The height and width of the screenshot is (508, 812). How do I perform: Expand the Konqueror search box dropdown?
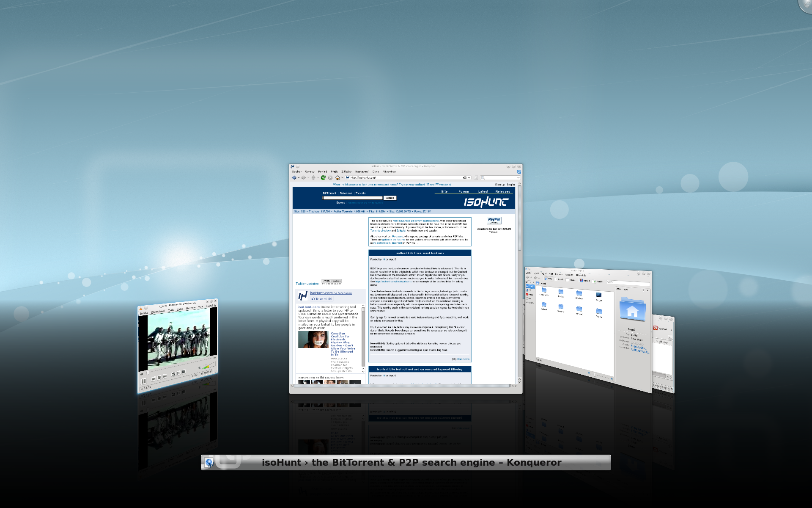[x=518, y=178]
